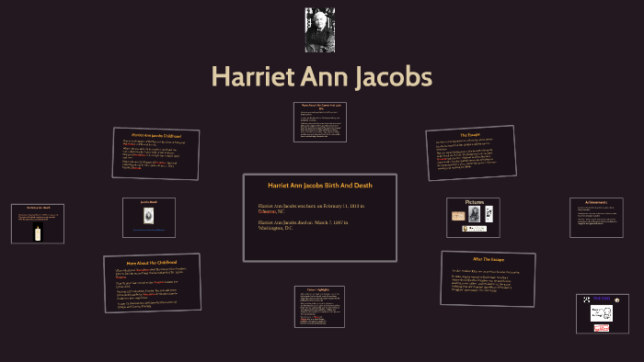
Task: Click the red stamp image in THE END frame
Action: point(602,328)
